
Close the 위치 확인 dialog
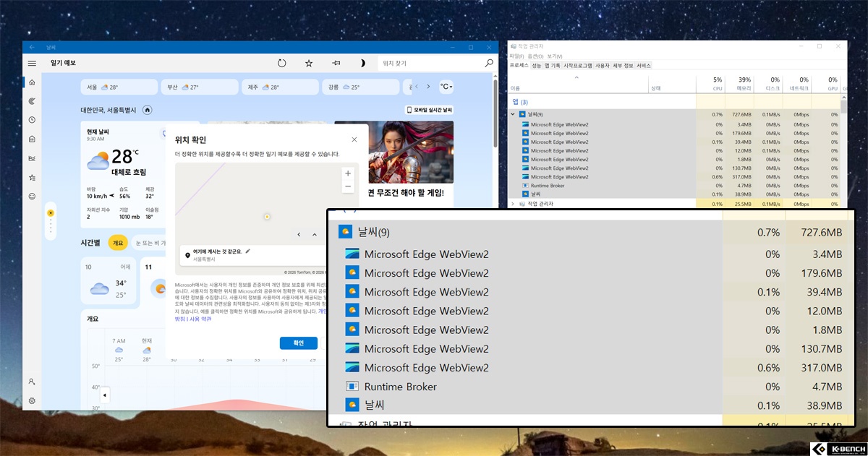(354, 139)
